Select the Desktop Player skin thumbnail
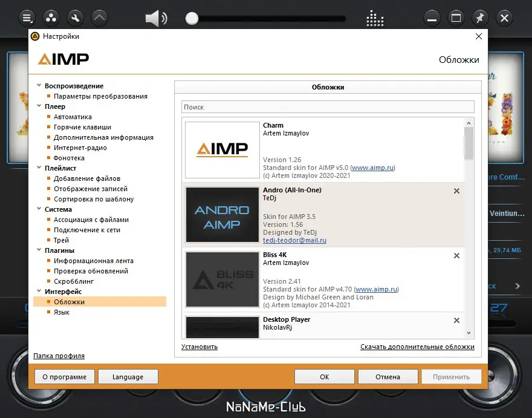Viewport: 532px width, 418px height. [x=222, y=327]
